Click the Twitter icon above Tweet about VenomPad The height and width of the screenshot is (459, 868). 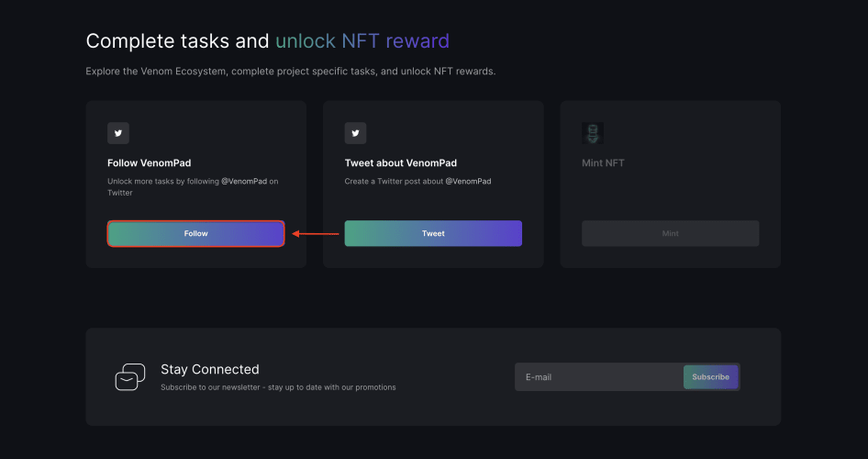(x=355, y=133)
